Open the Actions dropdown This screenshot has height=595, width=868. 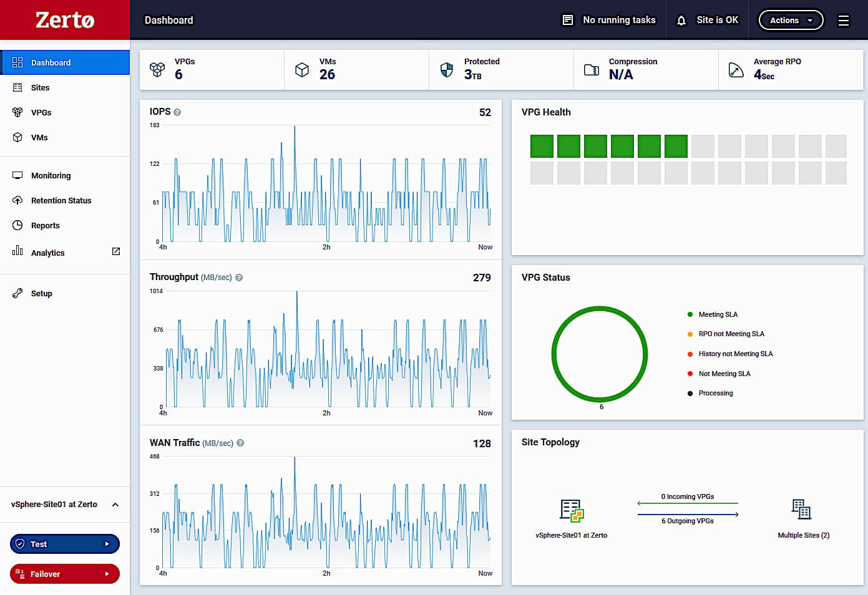(791, 20)
